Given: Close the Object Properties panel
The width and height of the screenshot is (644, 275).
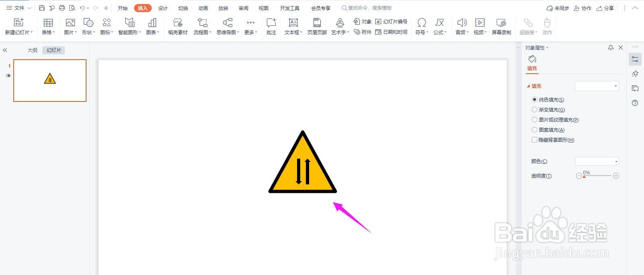Looking at the screenshot, I should pos(621,48).
